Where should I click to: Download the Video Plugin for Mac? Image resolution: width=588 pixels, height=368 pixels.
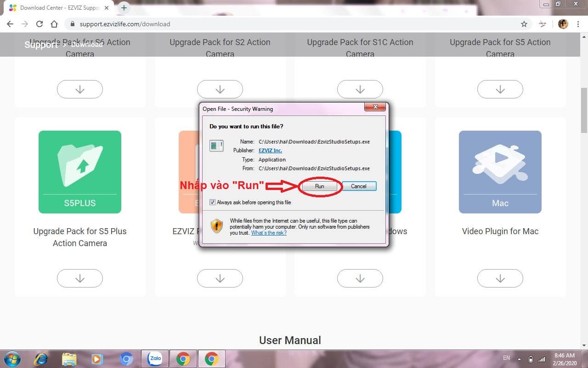(x=500, y=278)
